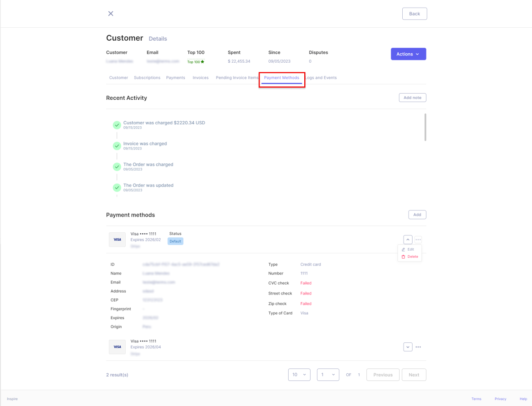Select the Payment Methods tab

(281, 78)
